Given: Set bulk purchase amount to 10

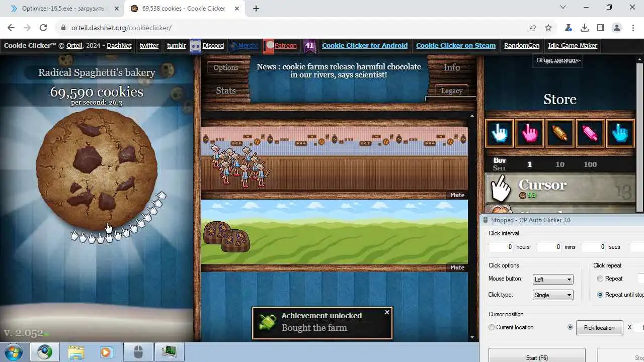Looking at the screenshot, I should click(559, 164).
